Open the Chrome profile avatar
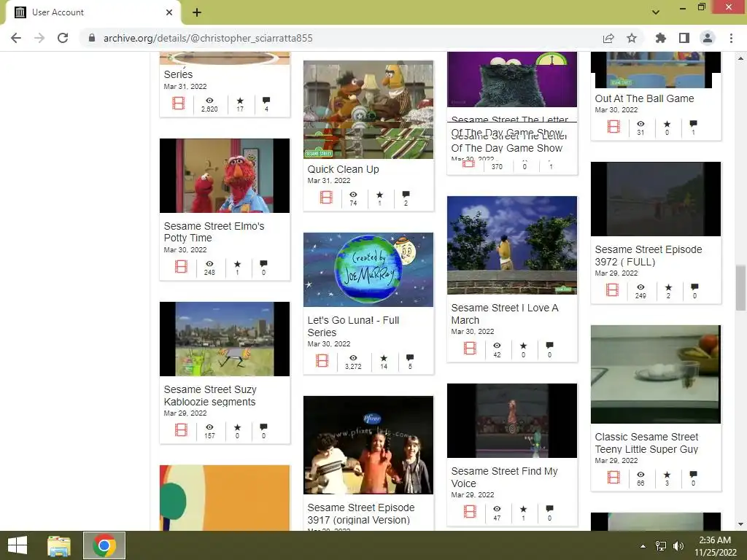 [x=708, y=38]
